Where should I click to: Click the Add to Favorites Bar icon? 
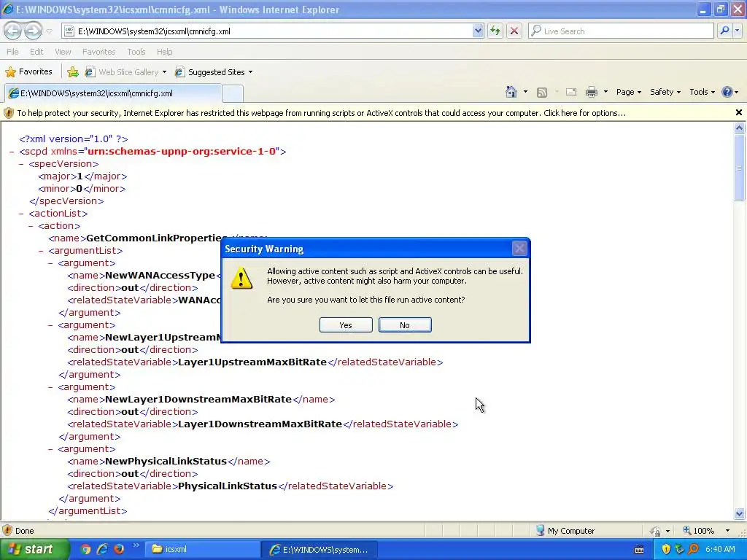point(73,72)
